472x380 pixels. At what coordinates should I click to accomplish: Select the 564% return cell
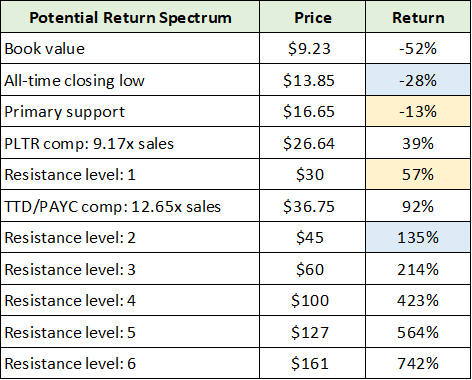tap(418, 332)
